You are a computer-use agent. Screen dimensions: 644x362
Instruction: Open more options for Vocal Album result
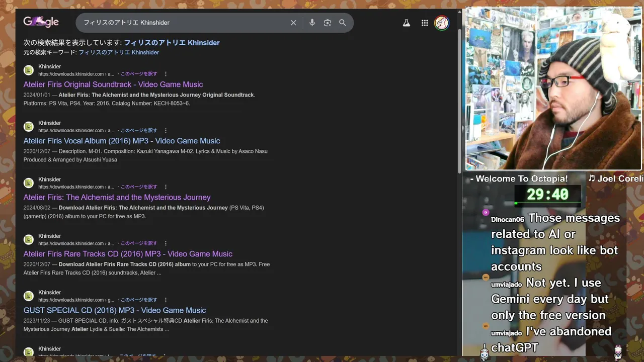[x=166, y=130]
